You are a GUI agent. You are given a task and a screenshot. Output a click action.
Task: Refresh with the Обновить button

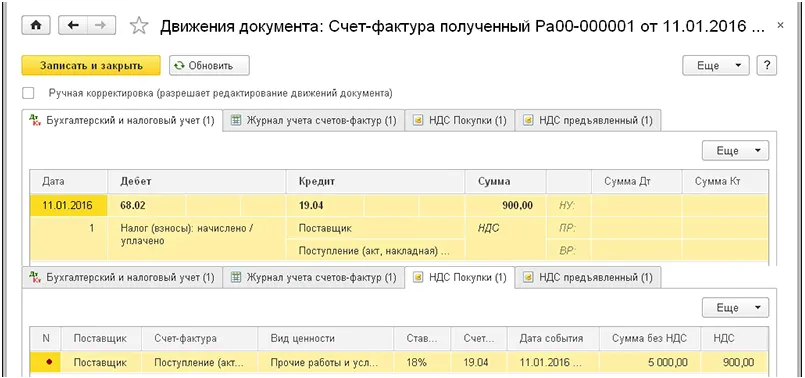click(x=209, y=66)
